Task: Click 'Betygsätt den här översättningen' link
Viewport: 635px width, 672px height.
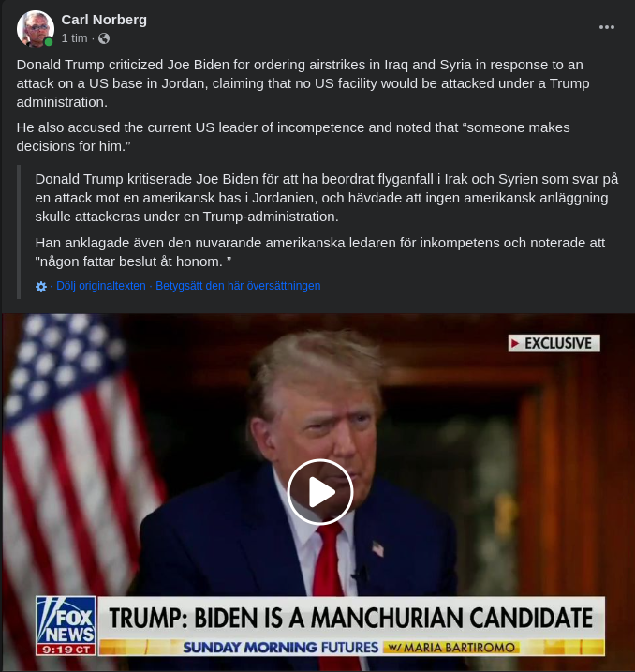Action: 238,286
